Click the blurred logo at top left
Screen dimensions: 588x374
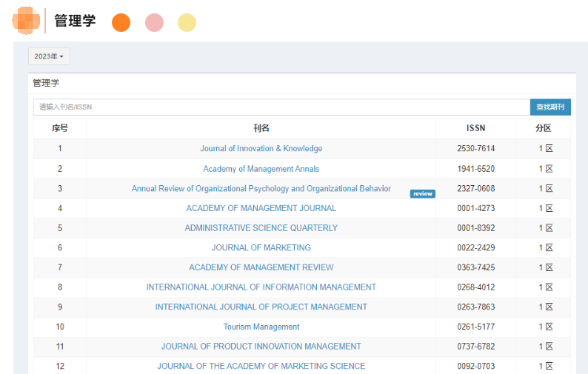point(27,20)
